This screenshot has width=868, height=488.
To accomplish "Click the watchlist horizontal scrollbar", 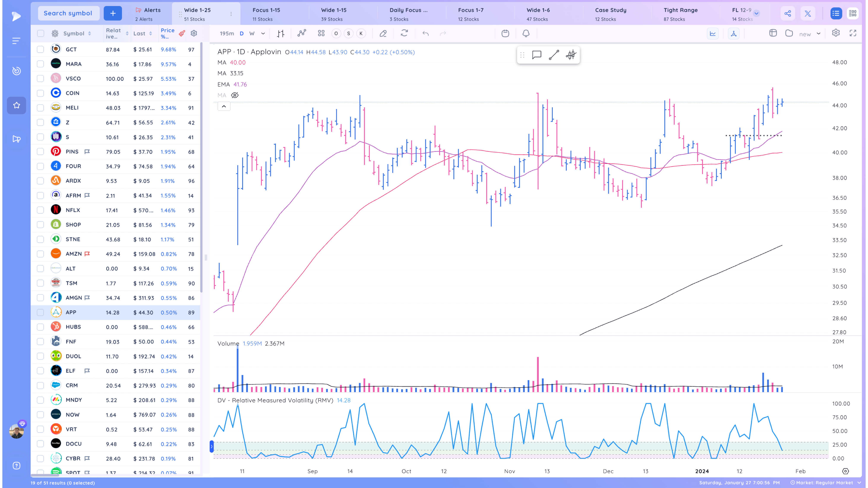I will [45, 475].
